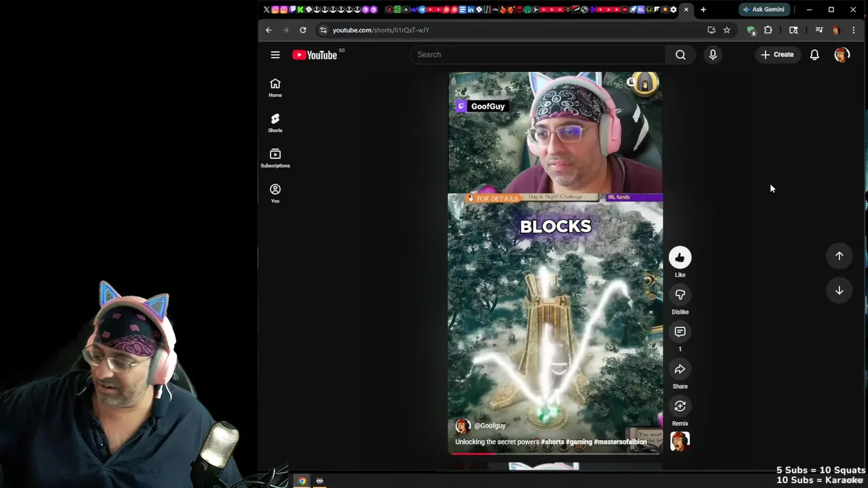This screenshot has width=868, height=488.
Task: Open the YouTube guide hamburger menu
Action: pos(275,55)
